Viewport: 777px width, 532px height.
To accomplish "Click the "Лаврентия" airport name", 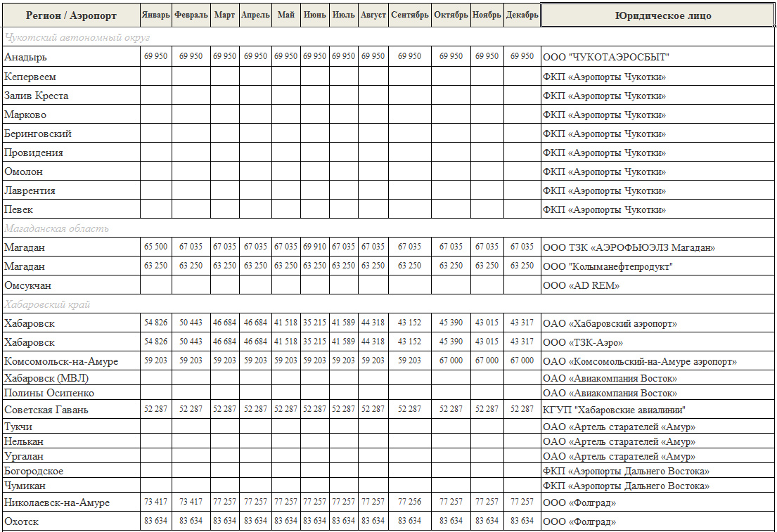I will 30,190.
